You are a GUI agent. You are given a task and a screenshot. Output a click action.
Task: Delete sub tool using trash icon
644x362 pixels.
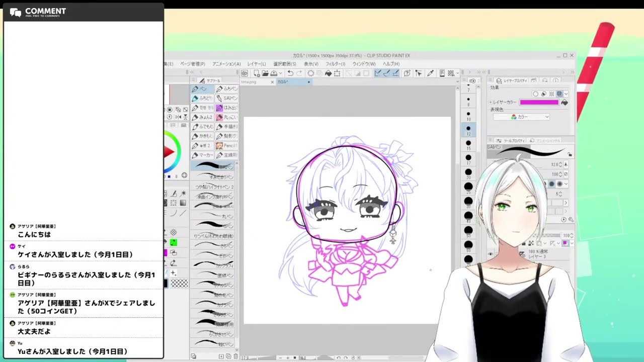(236, 356)
